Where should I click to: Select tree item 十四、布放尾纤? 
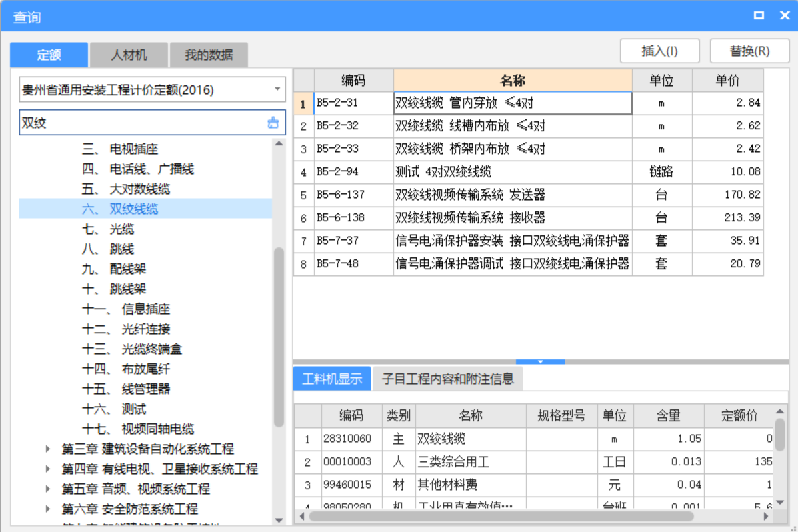(126, 369)
